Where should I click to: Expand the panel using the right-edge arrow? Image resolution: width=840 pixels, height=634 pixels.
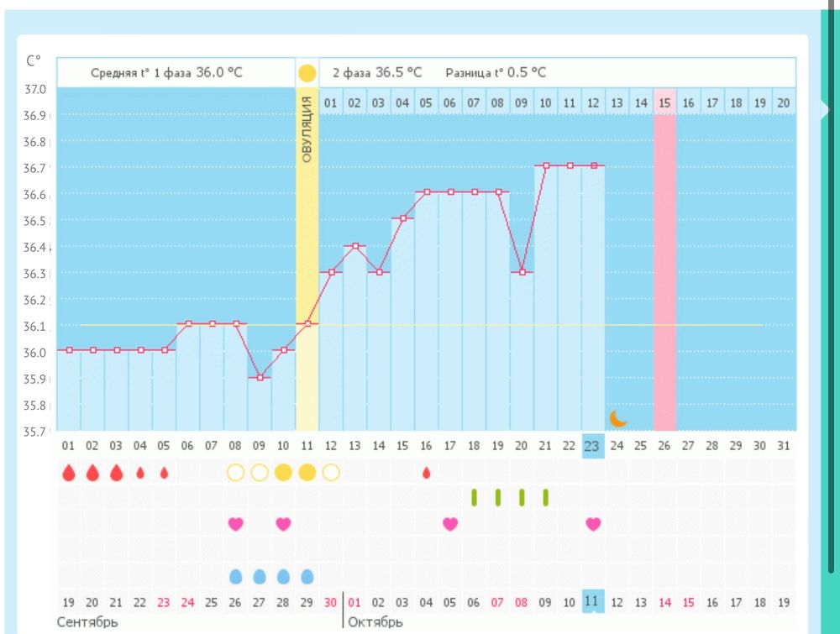coord(825,107)
